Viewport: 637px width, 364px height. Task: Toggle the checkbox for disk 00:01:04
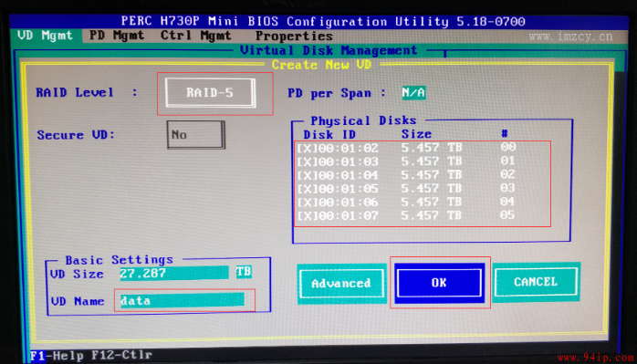[x=305, y=175]
